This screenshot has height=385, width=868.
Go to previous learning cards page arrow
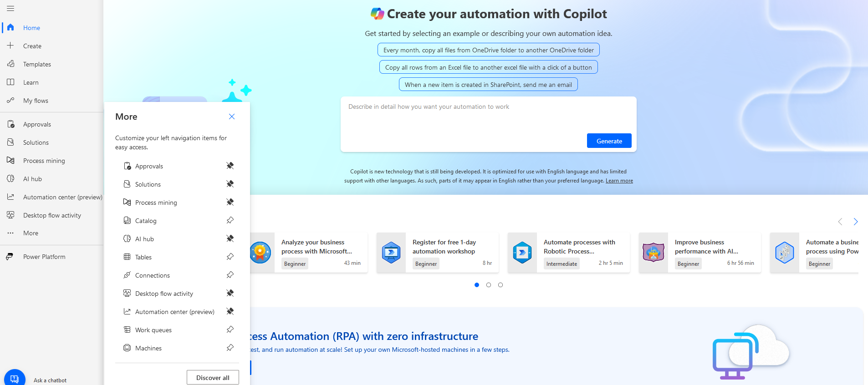[x=840, y=222]
